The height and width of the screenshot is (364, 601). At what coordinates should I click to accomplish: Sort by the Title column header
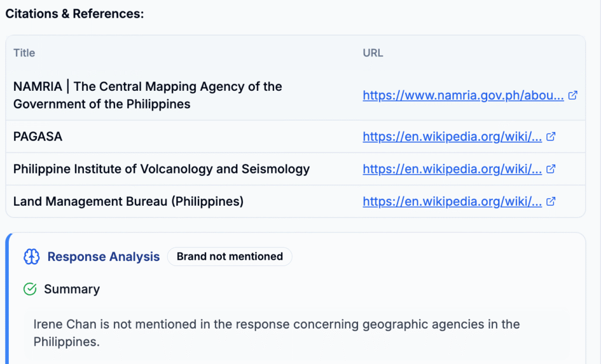(23, 53)
